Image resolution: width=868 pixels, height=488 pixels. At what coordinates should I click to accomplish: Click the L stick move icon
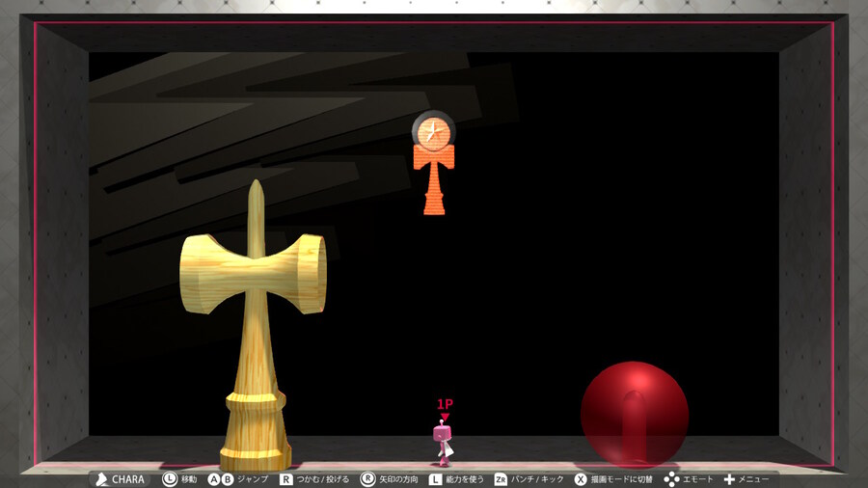[170, 479]
